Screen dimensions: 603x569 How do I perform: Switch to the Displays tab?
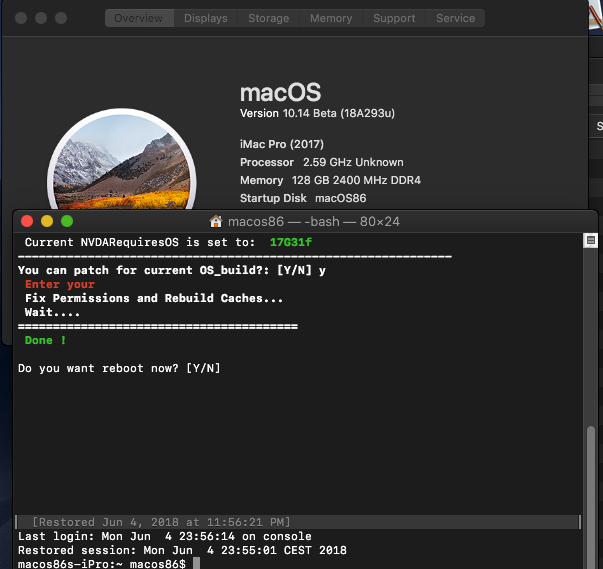[x=206, y=18]
